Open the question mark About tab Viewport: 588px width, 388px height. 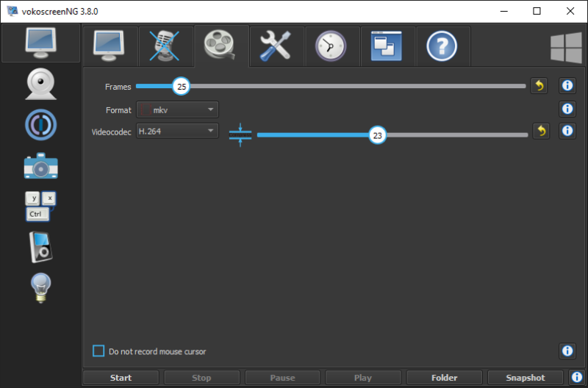(x=442, y=46)
